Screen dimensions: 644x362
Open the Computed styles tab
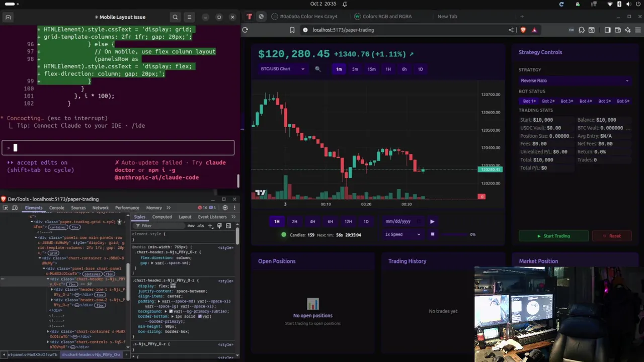pos(162,217)
